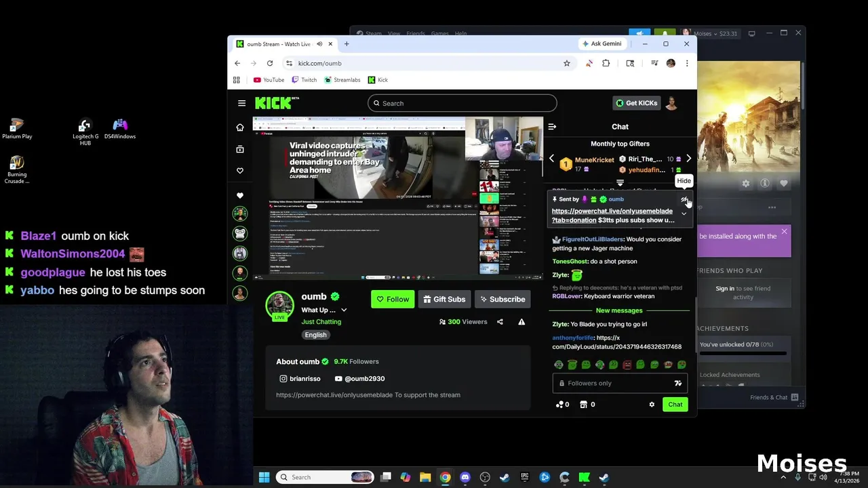The height and width of the screenshot is (488, 868).
Task: Open a new Chrome tab
Action: point(347,44)
